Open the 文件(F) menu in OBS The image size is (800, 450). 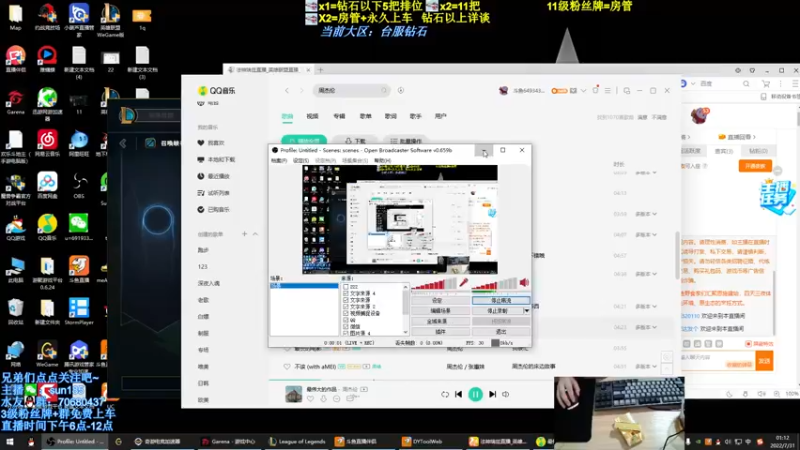point(279,161)
